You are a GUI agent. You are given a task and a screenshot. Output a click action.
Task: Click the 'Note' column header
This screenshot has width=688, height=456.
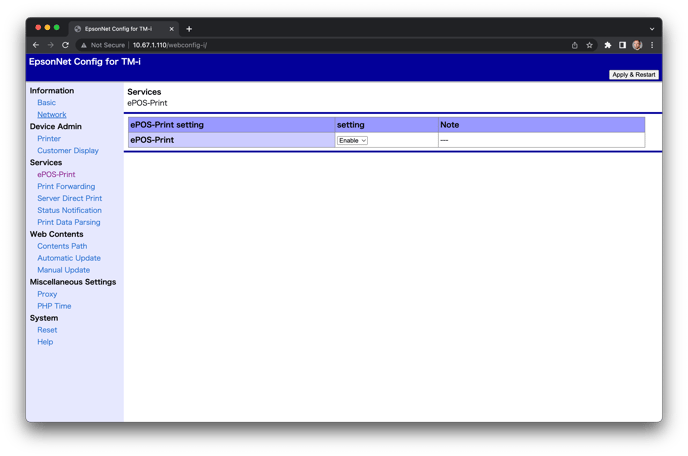point(541,125)
